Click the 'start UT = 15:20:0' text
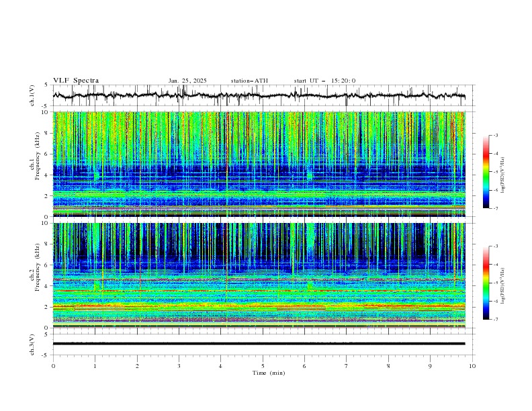The width and height of the screenshot is (532, 411). point(324,81)
